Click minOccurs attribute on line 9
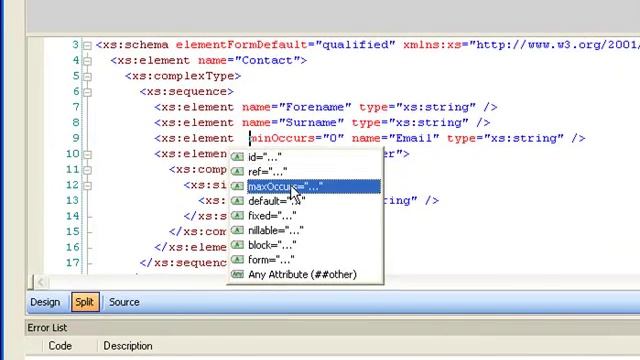640x360 pixels. pyautogui.click(x=282, y=138)
